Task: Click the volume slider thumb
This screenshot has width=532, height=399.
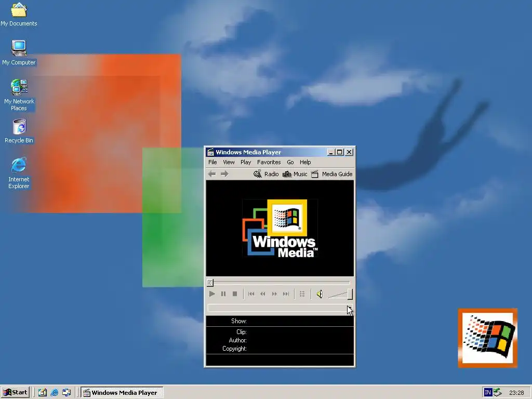Action: click(x=350, y=294)
